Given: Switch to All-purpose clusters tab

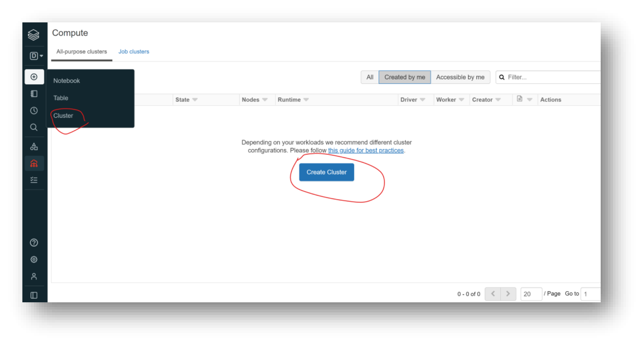Looking at the screenshot, I should click(82, 52).
